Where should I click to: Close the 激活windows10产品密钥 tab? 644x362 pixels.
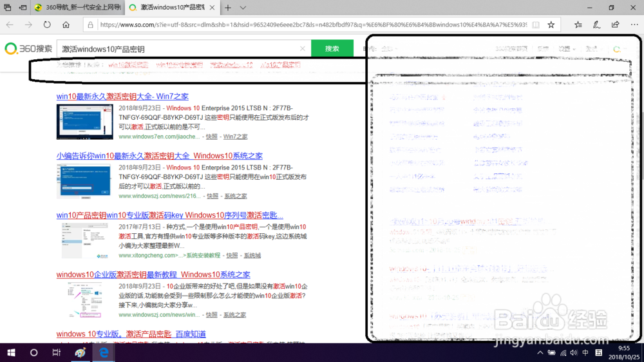[212, 7]
